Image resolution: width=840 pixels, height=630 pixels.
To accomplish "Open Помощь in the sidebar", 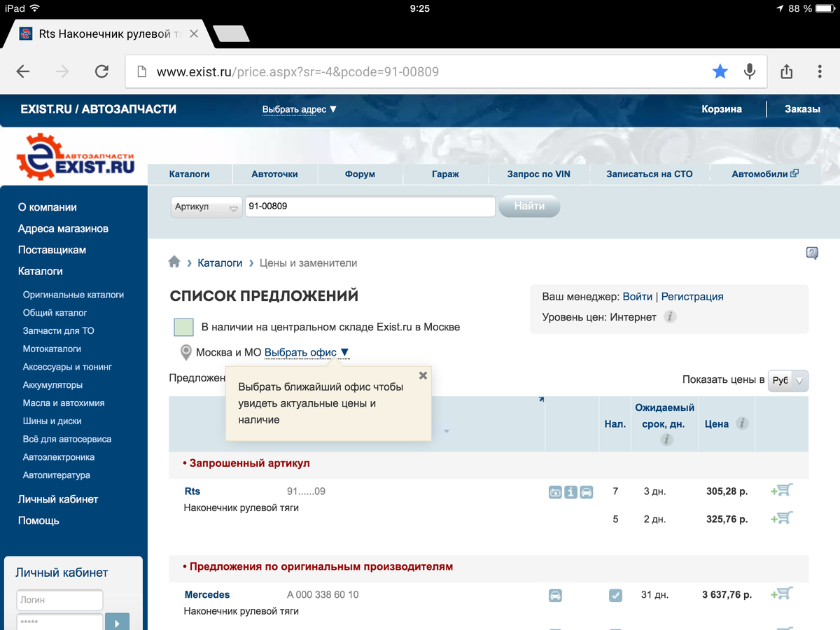I will (x=38, y=521).
